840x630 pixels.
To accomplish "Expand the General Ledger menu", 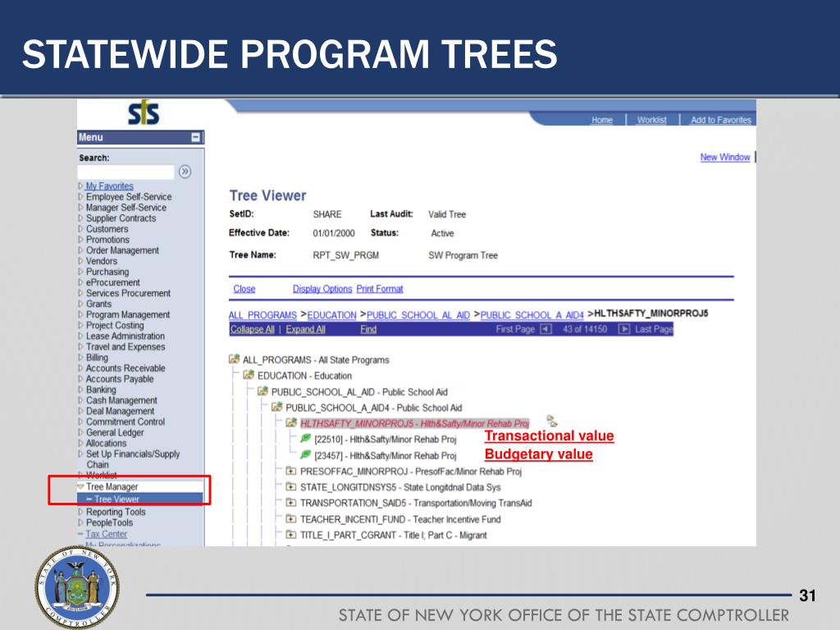I will pos(81,432).
